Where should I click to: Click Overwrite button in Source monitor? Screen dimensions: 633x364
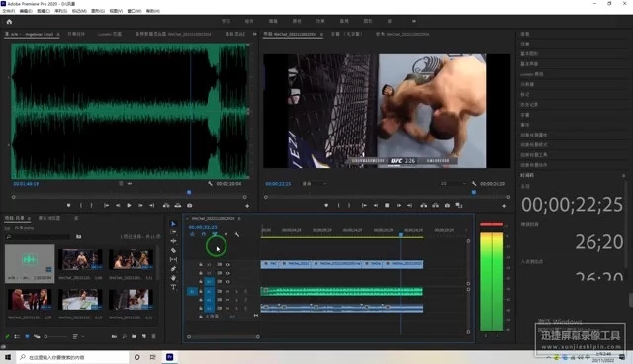178,206
